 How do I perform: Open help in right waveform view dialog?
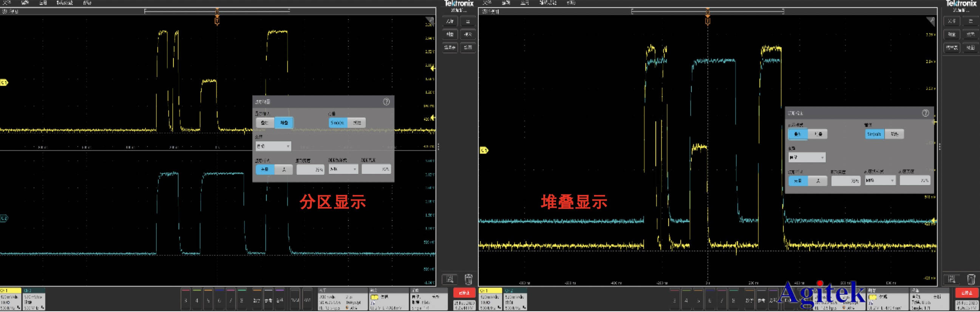[x=925, y=113]
